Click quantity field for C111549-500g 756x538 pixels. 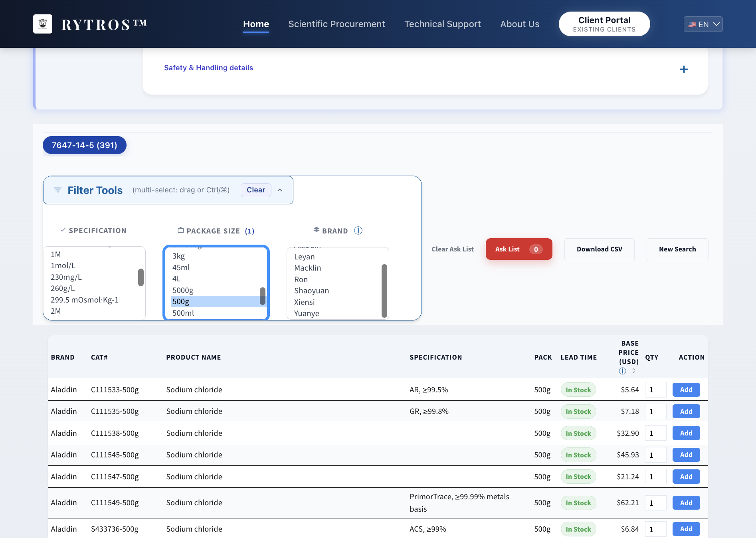(655, 503)
